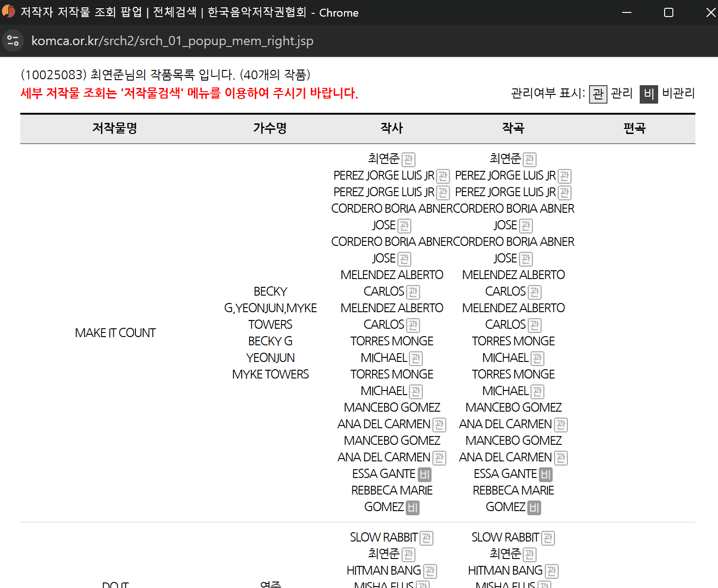This screenshot has height=588, width=718.
Task: Click the 관 managed icon in the legend
Action: tap(598, 94)
